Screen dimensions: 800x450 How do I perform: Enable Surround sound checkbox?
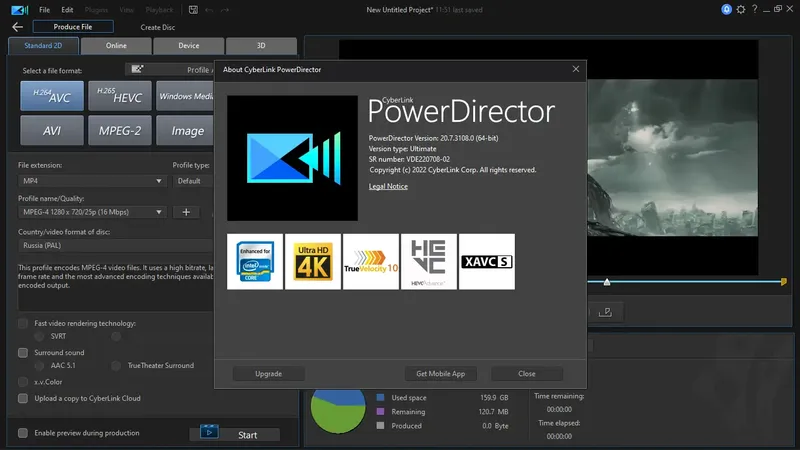tap(23, 353)
